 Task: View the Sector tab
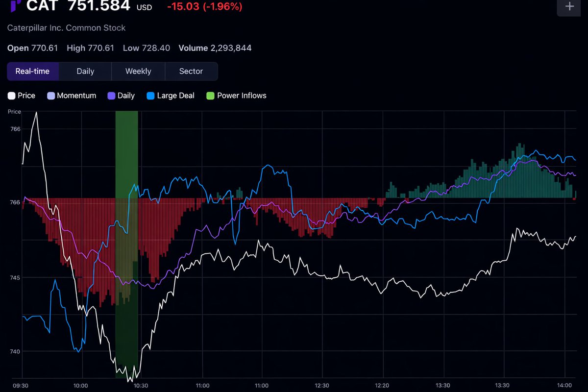pyautogui.click(x=191, y=71)
